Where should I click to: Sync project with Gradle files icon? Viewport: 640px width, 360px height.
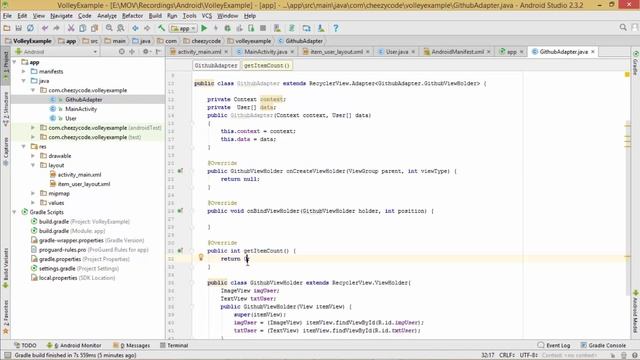[292, 28]
